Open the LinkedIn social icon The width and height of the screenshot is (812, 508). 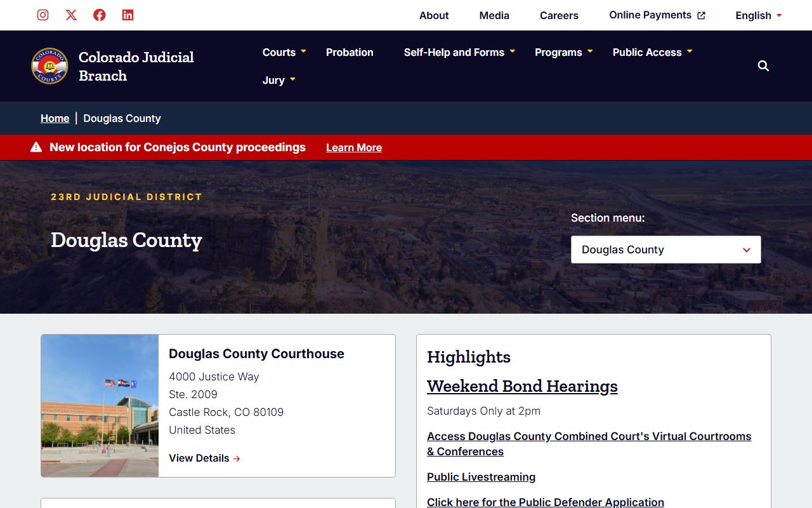pyautogui.click(x=128, y=15)
